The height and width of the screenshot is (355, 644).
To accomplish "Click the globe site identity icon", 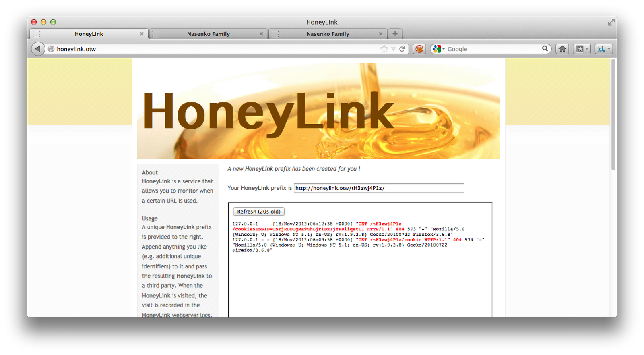I will [51, 49].
